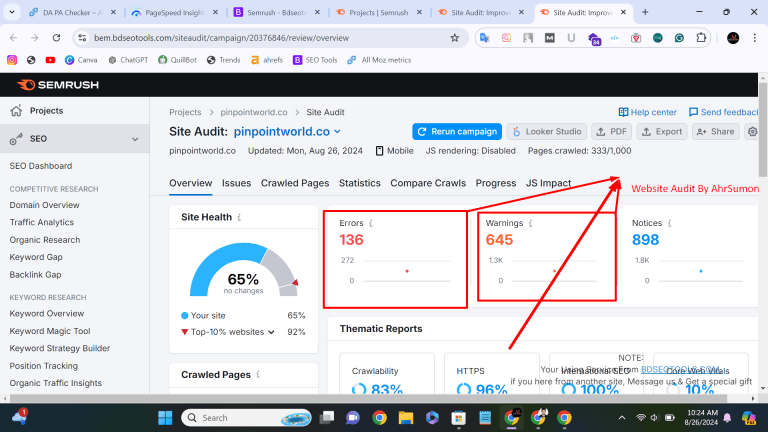
Task: Click the Windows taskbar Search box
Action: (x=246, y=418)
